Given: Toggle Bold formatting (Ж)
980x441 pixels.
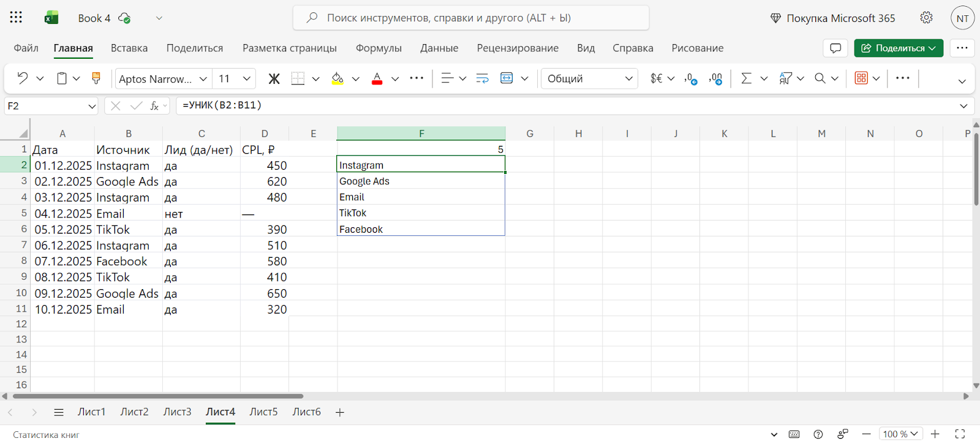Looking at the screenshot, I should pos(274,78).
